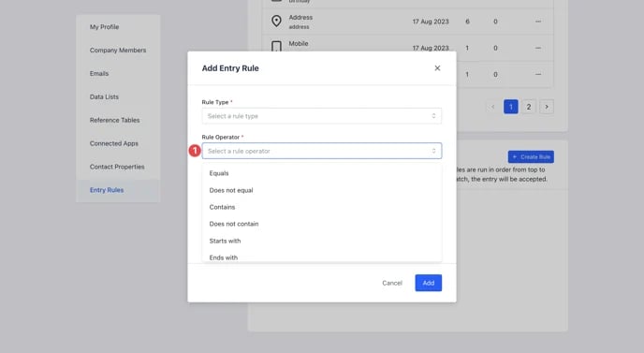644x353 pixels.
Task: Go to next page with right chevron
Action: click(547, 107)
